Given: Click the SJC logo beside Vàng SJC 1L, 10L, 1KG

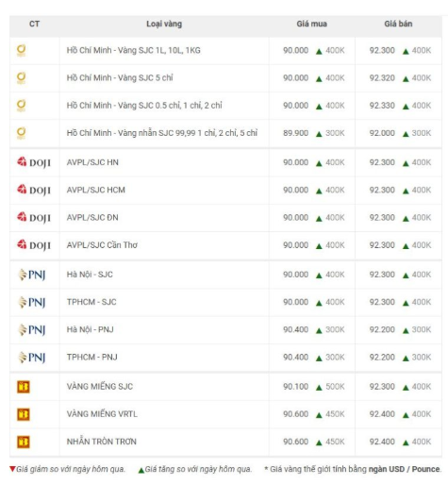Looking at the screenshot, I should click(21, 51).
